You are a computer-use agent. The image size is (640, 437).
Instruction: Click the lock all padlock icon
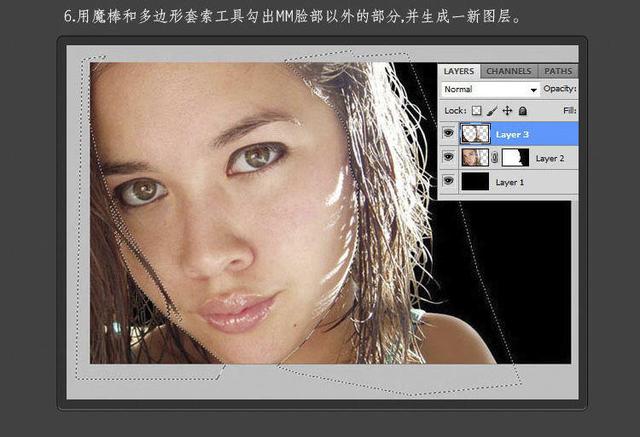(x=522, y=111)
